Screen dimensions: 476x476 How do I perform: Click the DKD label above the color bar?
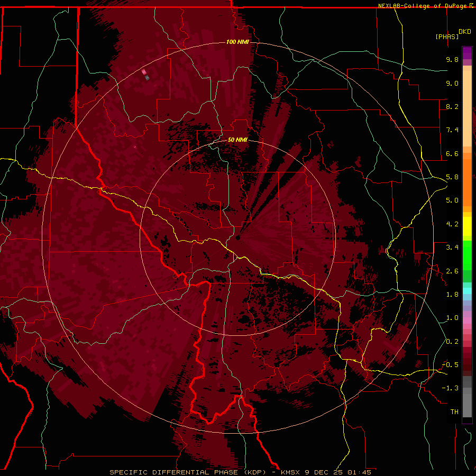pos(465,32)
